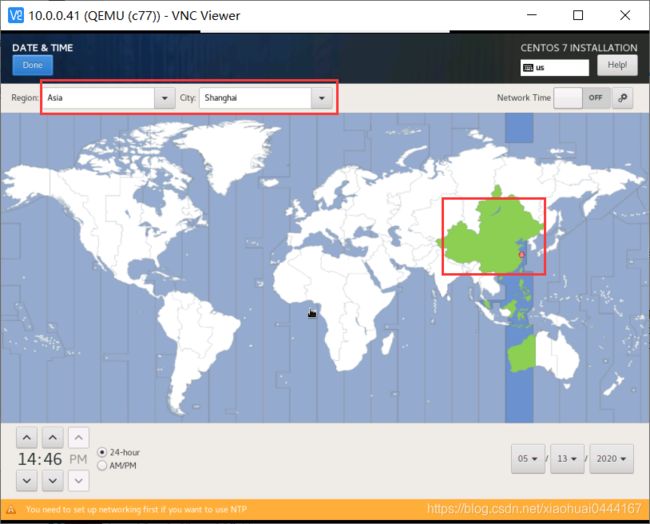Click the City field showing Shanghai

(x=255, y=98)
